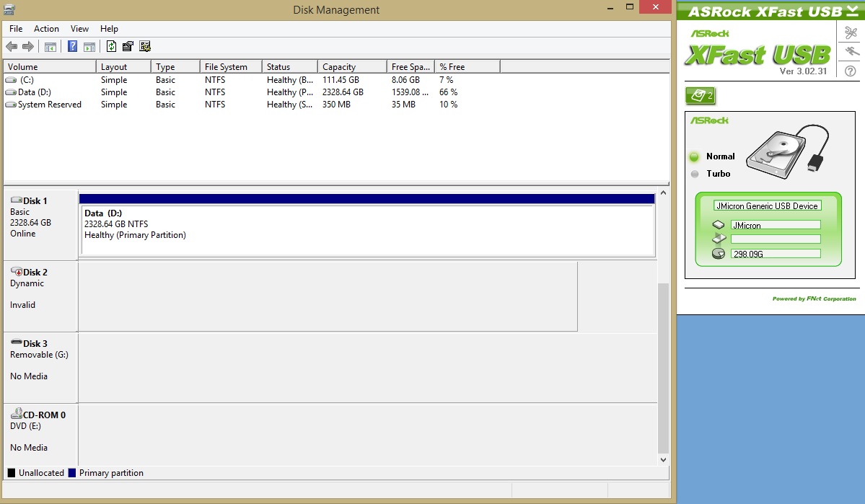Close the Disk Management window
Viewport: 865px width, 504px height.
pyautogui.click(x=655, y=7)
